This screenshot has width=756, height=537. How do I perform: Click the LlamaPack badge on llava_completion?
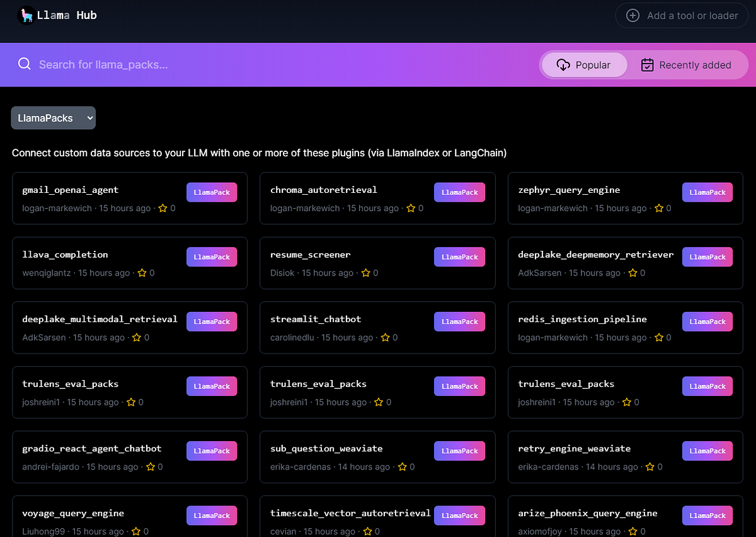(212, 257)
